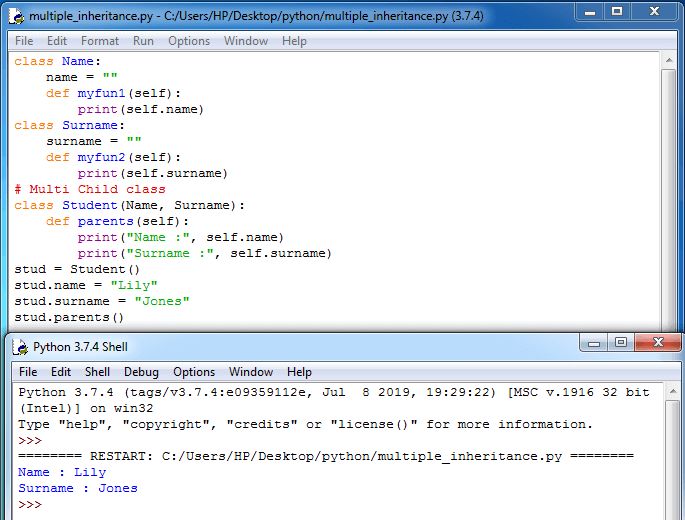Open the Edit menu in Python Shell
Viewport: 685px width, 520px height.
coord(61,372)
